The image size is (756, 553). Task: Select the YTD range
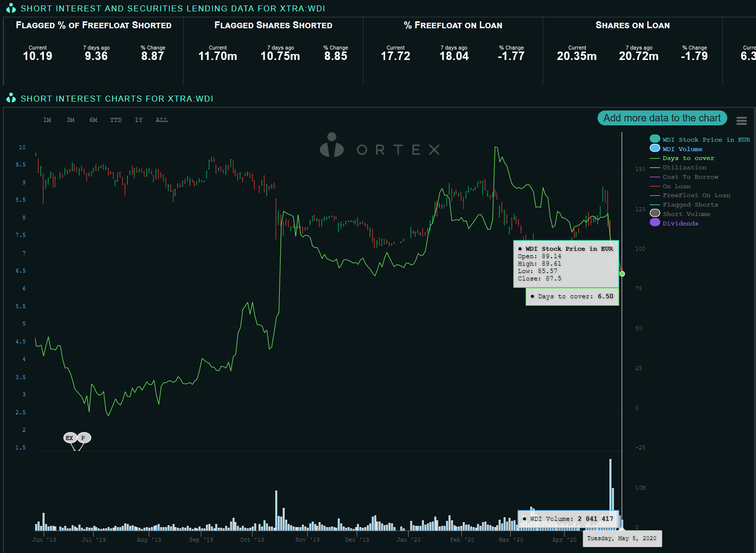[x=116, y=120]
